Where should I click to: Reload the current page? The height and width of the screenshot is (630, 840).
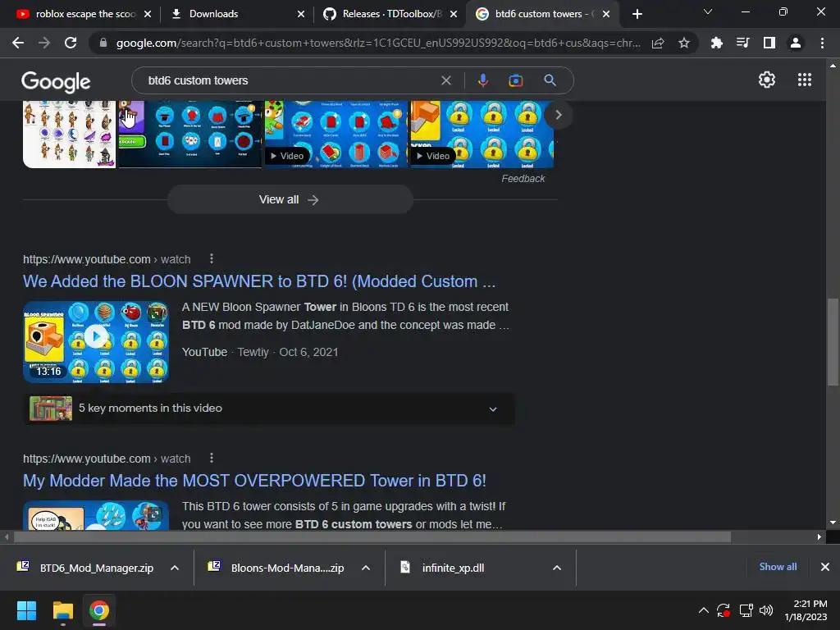click(x=71, y=43)
